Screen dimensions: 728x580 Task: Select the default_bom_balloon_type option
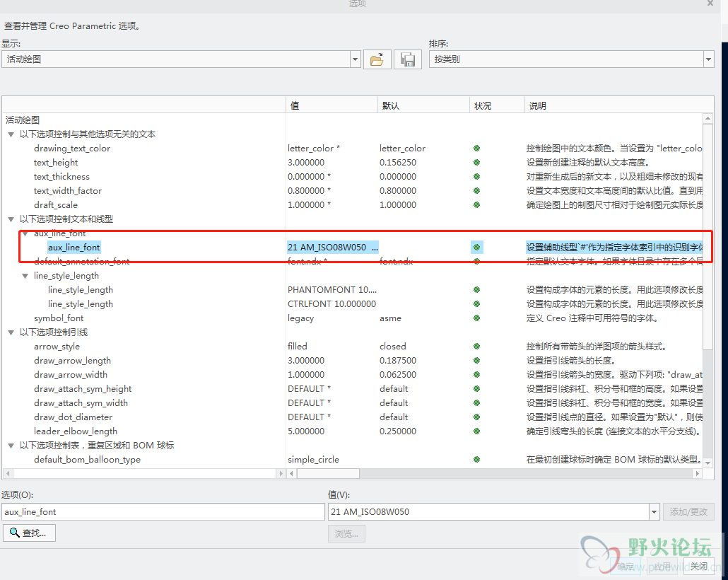(x=87, y=460)
